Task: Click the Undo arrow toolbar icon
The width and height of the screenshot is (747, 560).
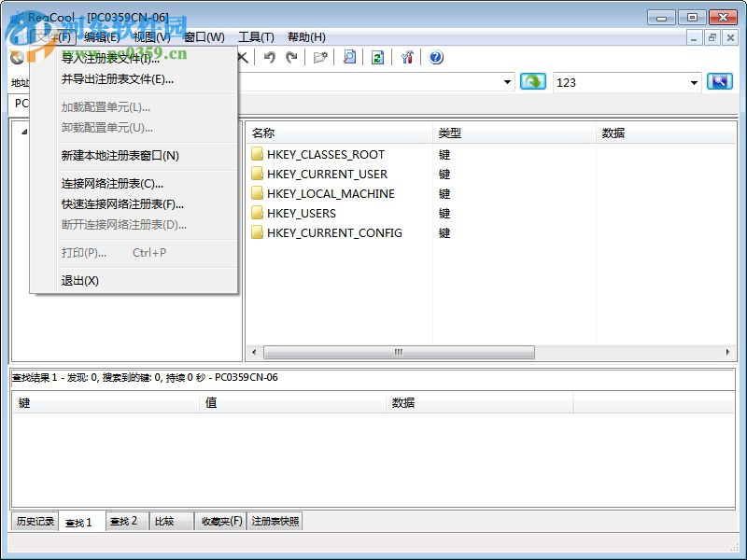Action: [270, 57]
